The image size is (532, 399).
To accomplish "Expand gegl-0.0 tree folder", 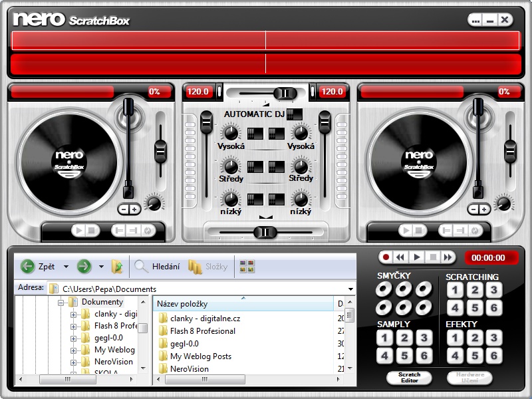I will 73,338.
